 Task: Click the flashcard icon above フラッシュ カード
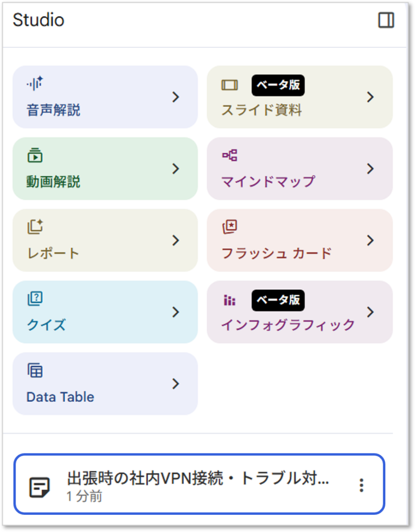(229, 227)
